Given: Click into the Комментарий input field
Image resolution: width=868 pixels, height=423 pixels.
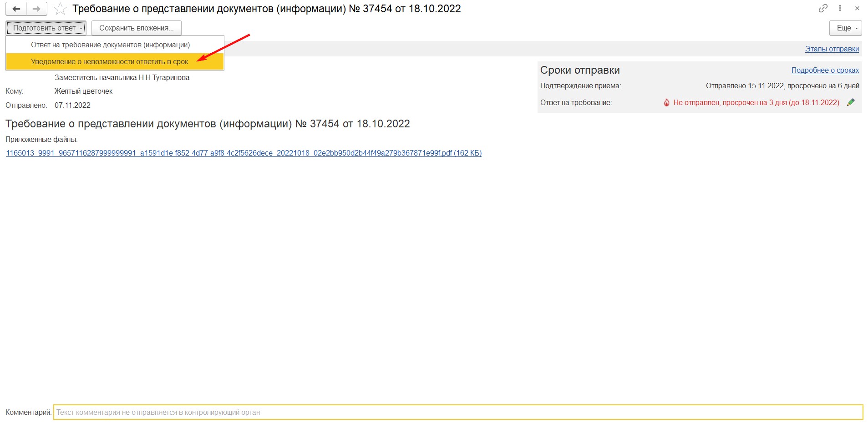Looking at the screenshot, I should click(x=458, y=412).
